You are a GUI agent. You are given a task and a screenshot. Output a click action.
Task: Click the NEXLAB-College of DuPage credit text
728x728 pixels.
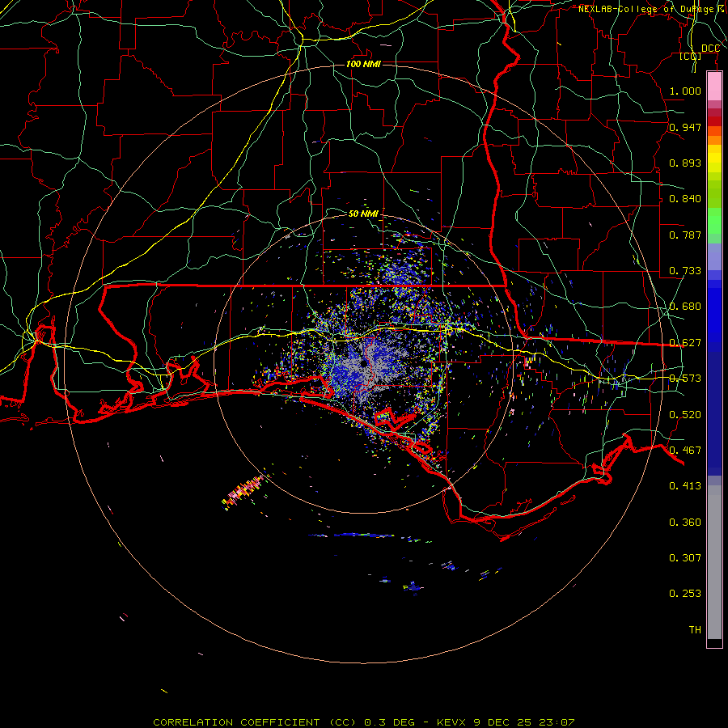[x=652, y=9]
